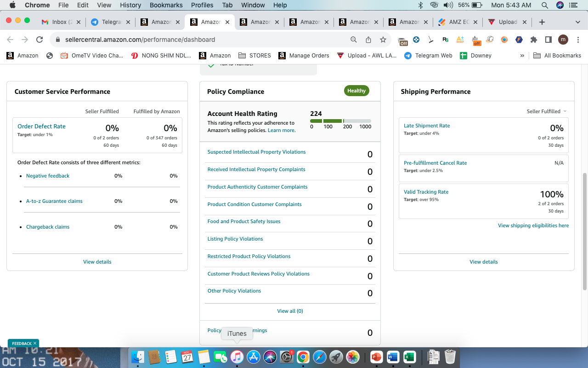Launch FaceTime from the Dock
Screen dimensions: 588x368
pos(220,357)
